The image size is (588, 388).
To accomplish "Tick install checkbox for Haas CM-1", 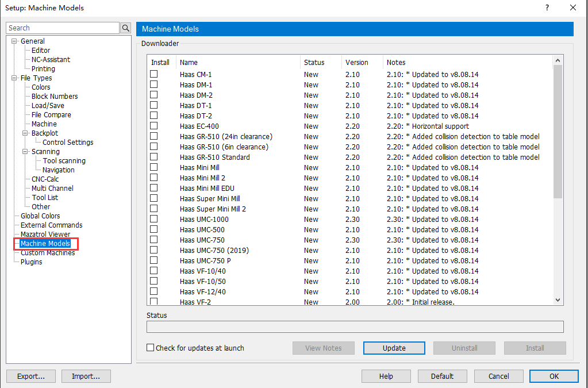I will point(153,74).
